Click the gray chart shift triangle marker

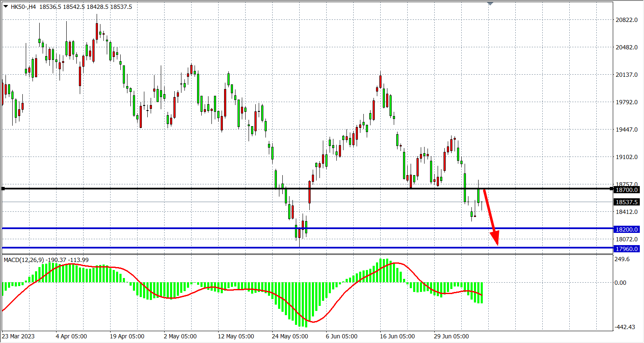tap(490, 3)
